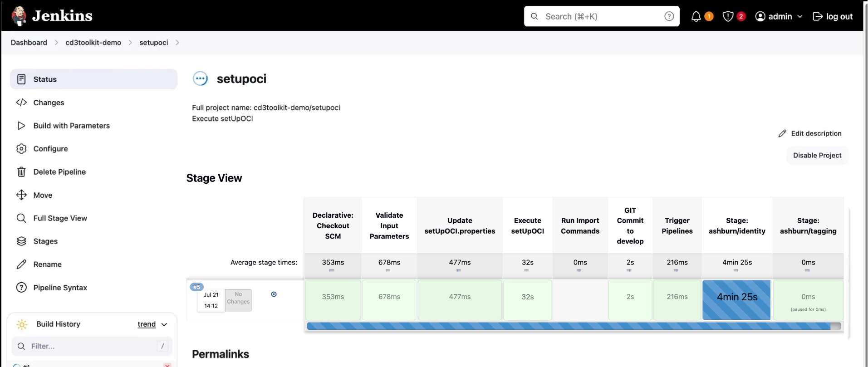Open search help question mark icon
The width and height of the screenshot is (868, 367).
pyautogui.click(x=669, y=16)
